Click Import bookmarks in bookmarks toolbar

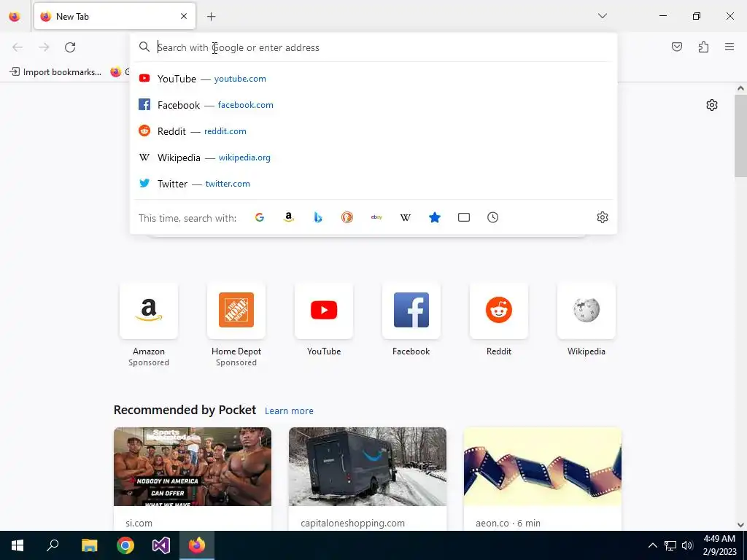pyautogui.click(x=55, y=72)
